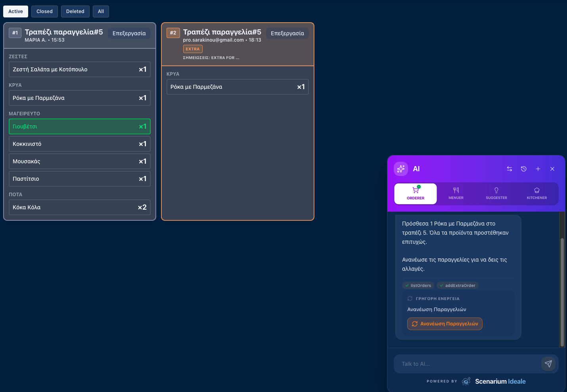Click the Scenarium Ideale logo icon
The width and height of the screenshot is (567, 392).
click(x=467, y=381)
